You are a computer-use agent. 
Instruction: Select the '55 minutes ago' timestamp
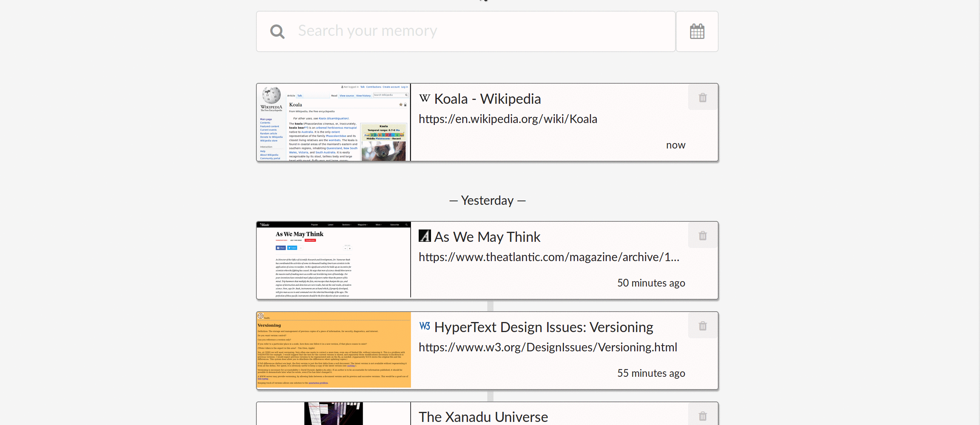[x=651, y=373]
